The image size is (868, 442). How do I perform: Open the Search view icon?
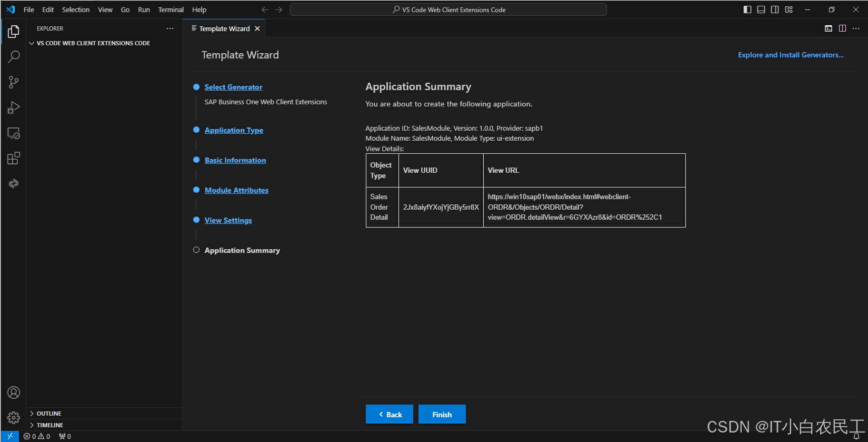[x=14, y=56]
